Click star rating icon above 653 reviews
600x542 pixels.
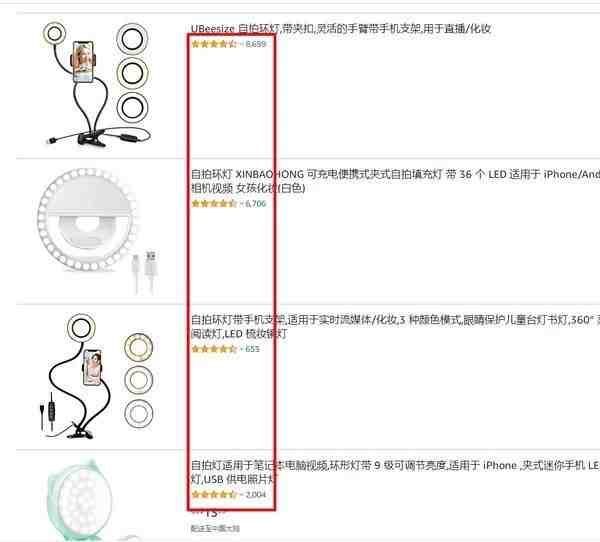pos(214,349)
